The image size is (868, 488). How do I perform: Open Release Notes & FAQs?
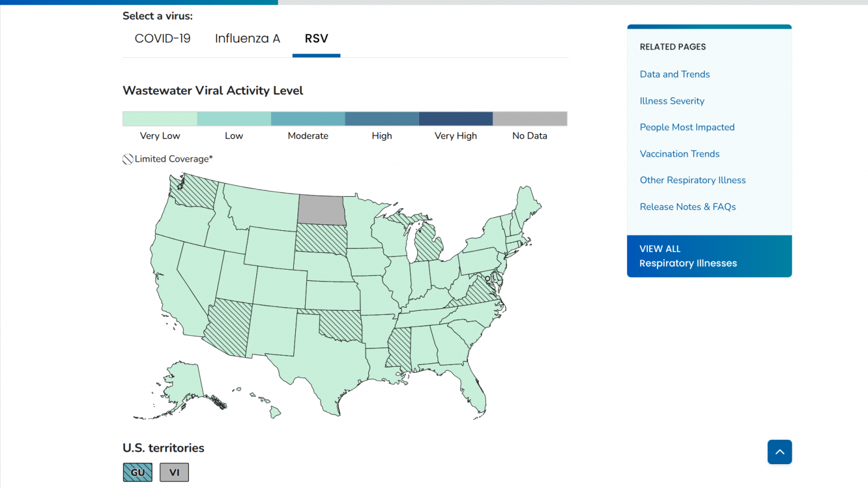[687, 207]
